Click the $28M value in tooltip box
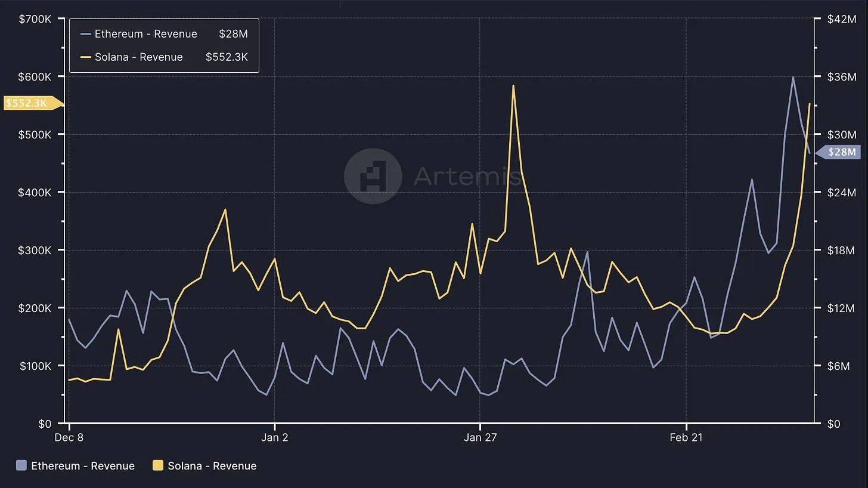The height and width of the screenshot is (488, 868). point(233,34)
